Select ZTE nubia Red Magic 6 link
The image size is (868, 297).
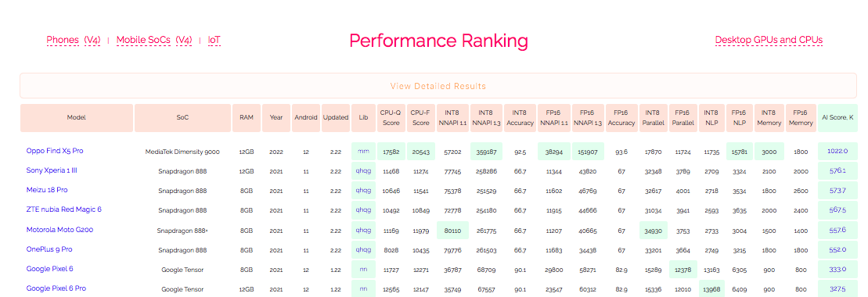pyautogui.click(x=64, y=209)
